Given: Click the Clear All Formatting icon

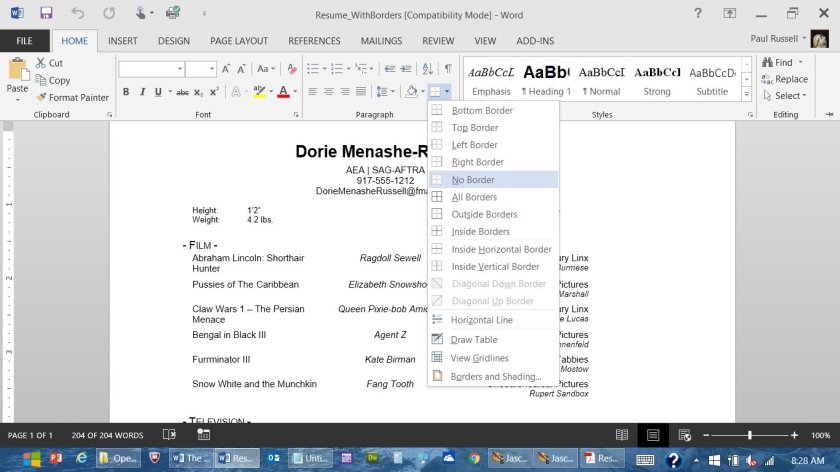Looking at the screenshot, I should (291, 69).
